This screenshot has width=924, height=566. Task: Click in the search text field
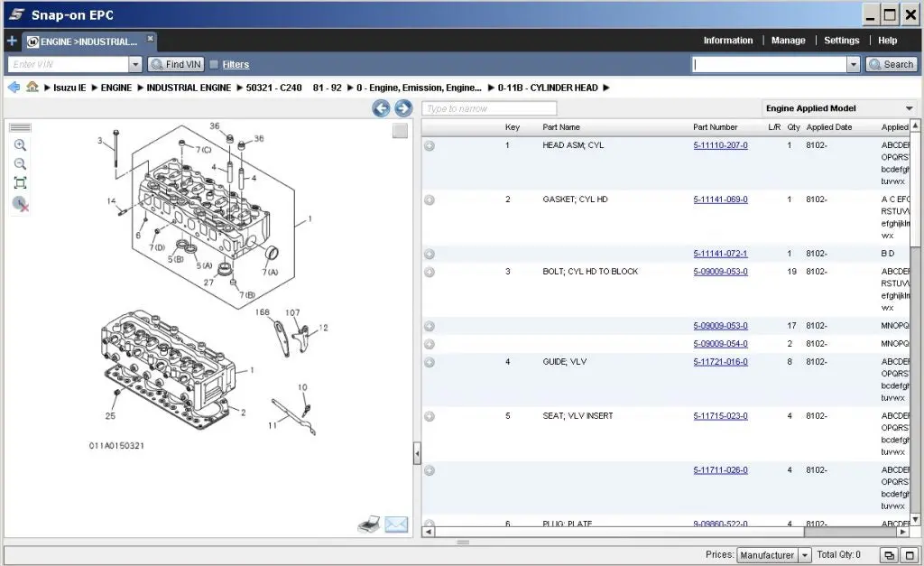click(769, 64)
